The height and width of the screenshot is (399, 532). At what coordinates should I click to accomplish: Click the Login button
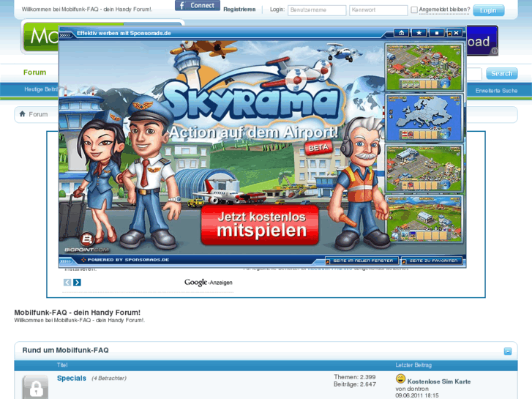(x=488, y=10)
